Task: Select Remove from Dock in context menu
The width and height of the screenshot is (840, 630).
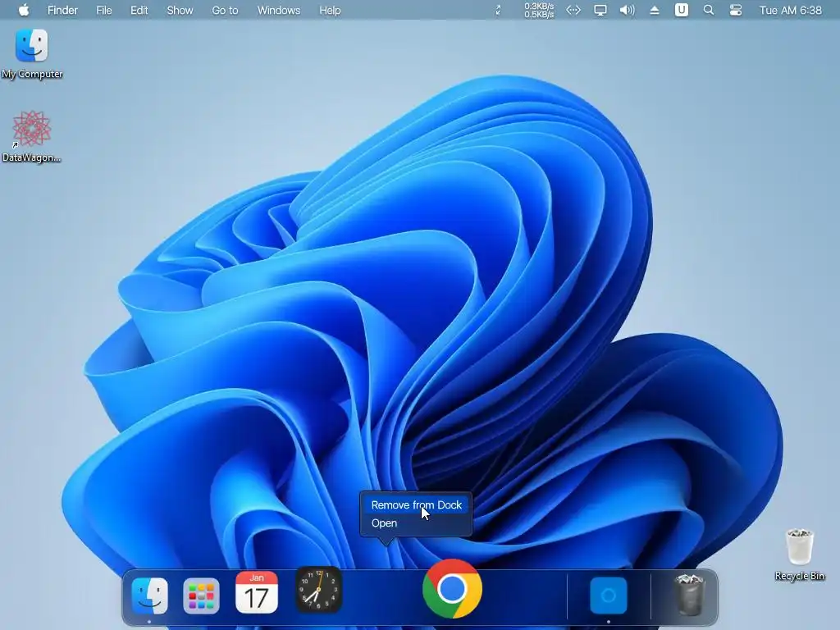Action: 416,504
